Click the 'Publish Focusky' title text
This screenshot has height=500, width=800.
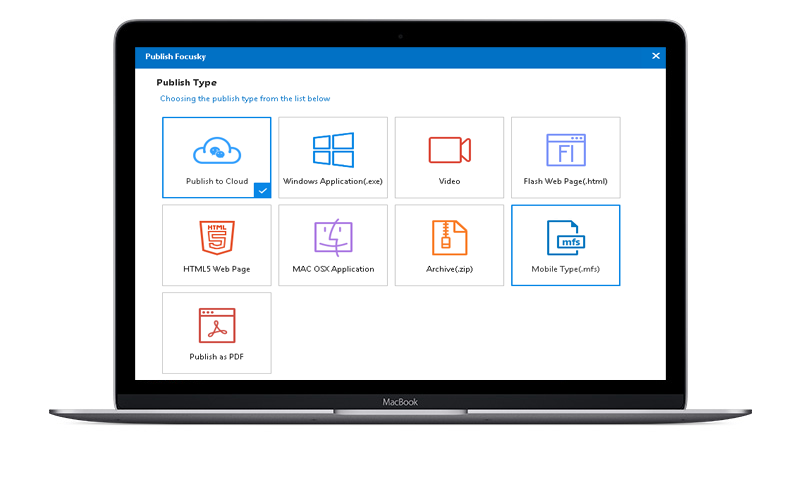[x=176, y=57]
